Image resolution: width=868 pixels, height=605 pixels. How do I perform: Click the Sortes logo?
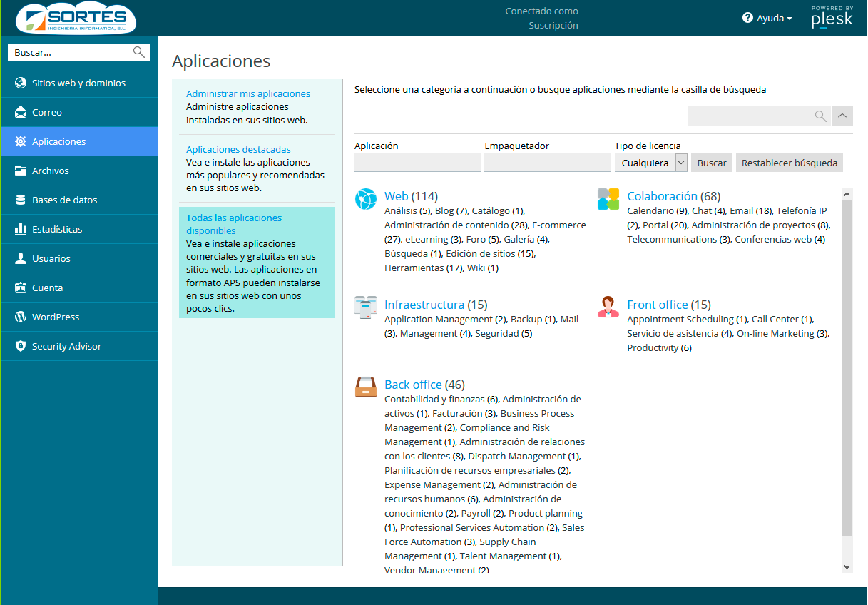76,18
